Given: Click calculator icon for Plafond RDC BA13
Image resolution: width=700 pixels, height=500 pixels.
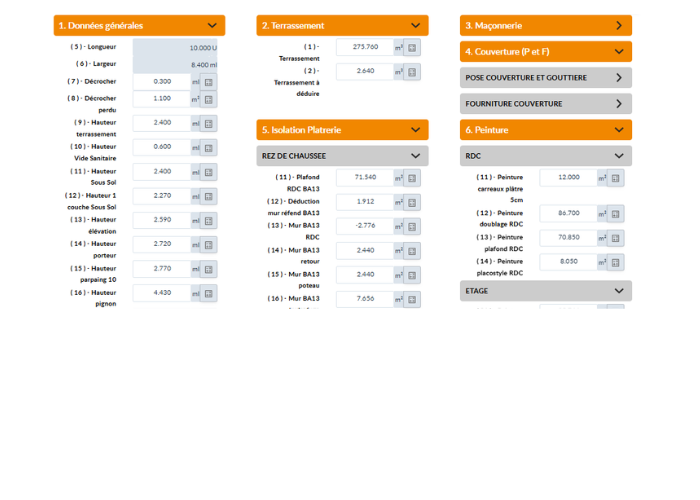Looking at the screenshot, I should (412, 178).
